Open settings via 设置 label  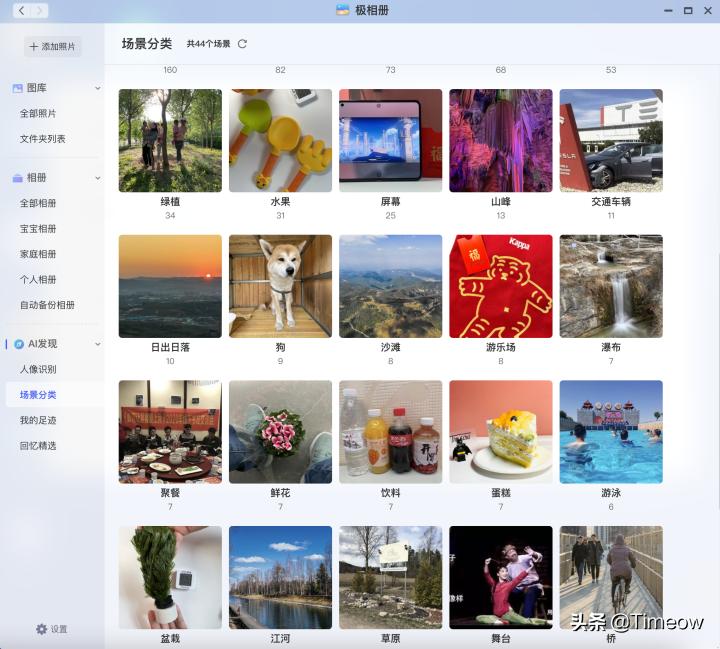pos(59,629)
